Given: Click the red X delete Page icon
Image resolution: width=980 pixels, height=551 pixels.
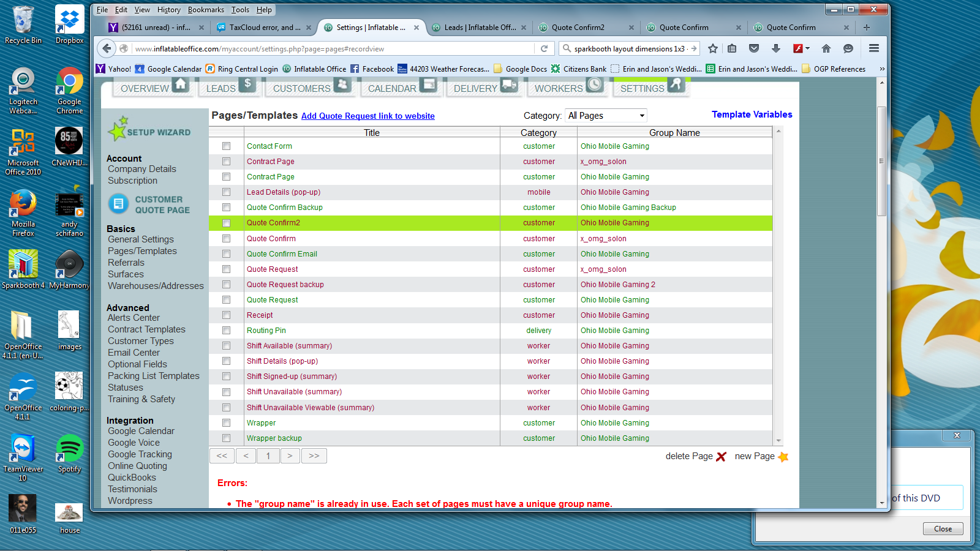Looking at the screenshot, I should tap(721, 457).
